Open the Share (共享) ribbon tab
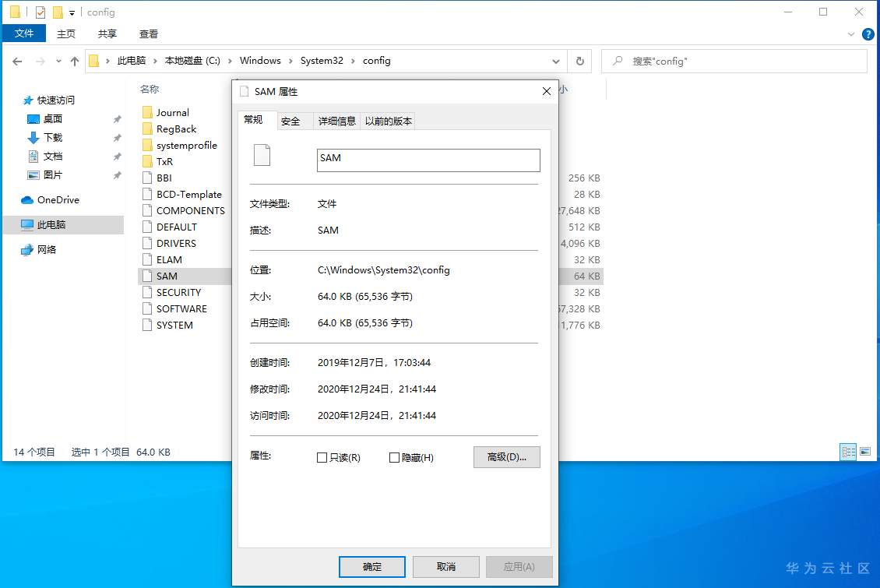 [107, 33]
